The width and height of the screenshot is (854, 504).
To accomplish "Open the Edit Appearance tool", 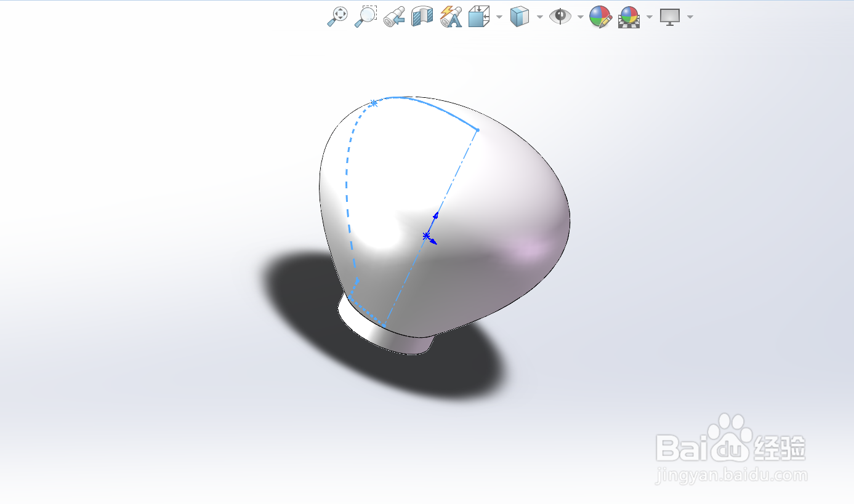I will (600, 16).
